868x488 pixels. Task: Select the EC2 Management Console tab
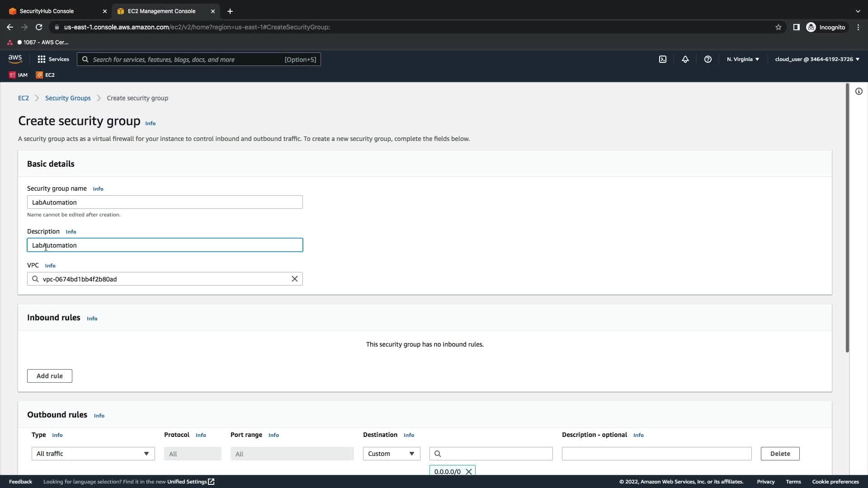click(x=161, y=11)
